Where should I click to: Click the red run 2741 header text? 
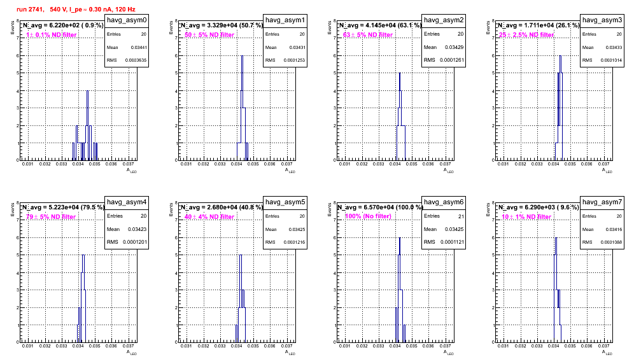pyautogui.click(x=76, y=9)
